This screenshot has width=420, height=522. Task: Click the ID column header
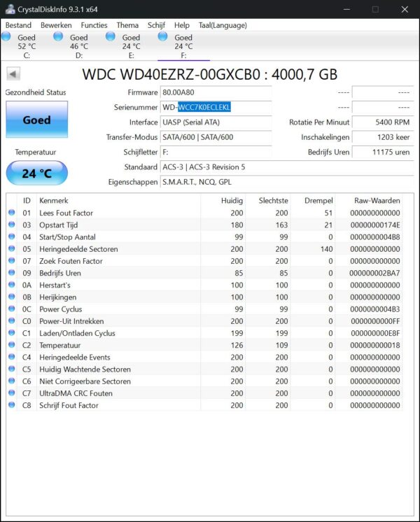[27, 200]
